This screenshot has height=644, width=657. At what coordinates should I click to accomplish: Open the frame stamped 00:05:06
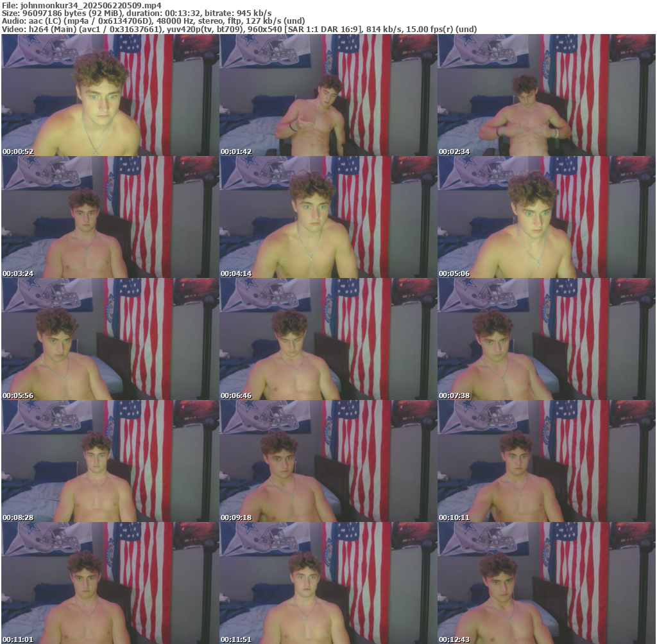[x=547, y=217]
